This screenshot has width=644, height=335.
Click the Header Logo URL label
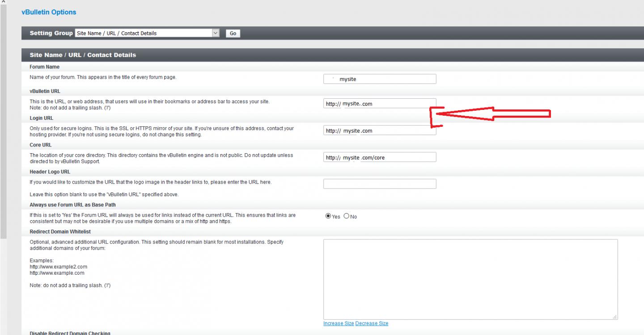(50, 172)
